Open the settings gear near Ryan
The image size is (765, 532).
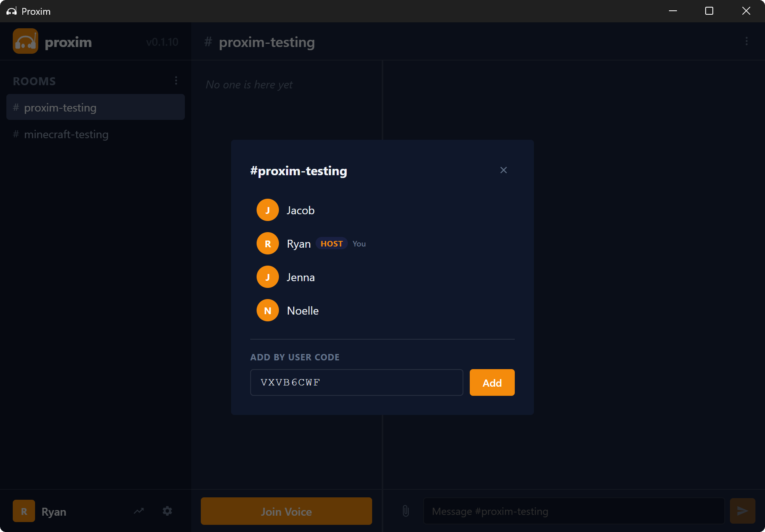[x=167, y=511]
